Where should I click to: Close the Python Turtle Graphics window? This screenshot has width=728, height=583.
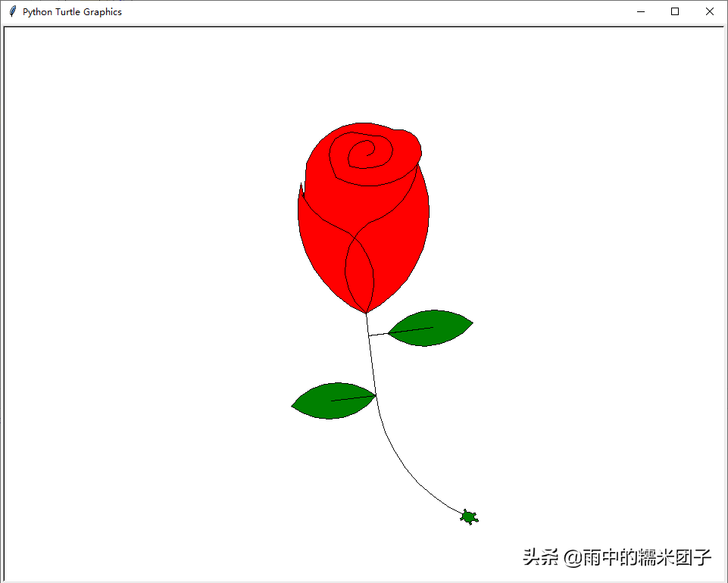tap(709, 11)
